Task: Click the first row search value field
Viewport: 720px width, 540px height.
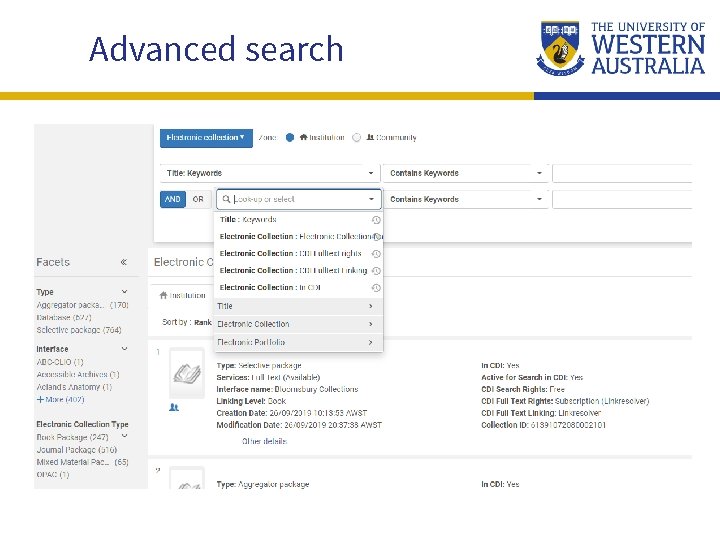Action: [622, 173]
